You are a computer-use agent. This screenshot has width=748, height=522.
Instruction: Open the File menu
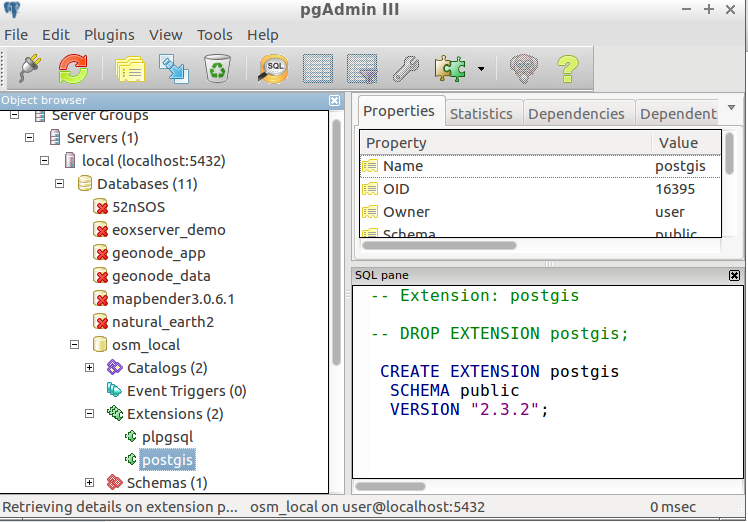point(16,35)
